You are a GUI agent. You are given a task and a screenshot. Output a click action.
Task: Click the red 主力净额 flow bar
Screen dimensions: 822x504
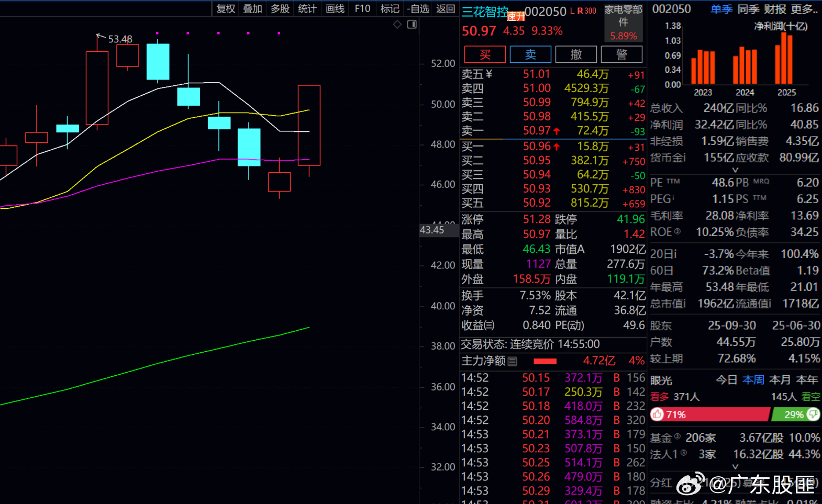click(x=545, y=361)
